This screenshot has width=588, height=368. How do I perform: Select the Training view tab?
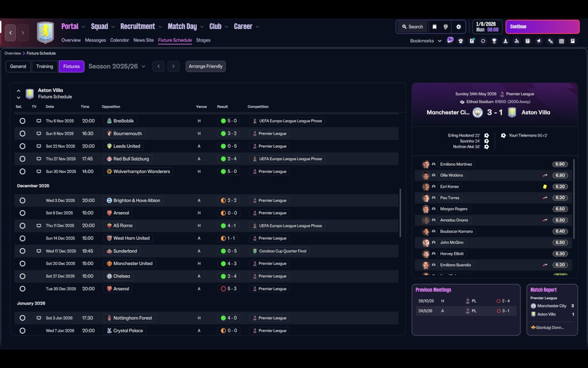click(x=45, y=66)
